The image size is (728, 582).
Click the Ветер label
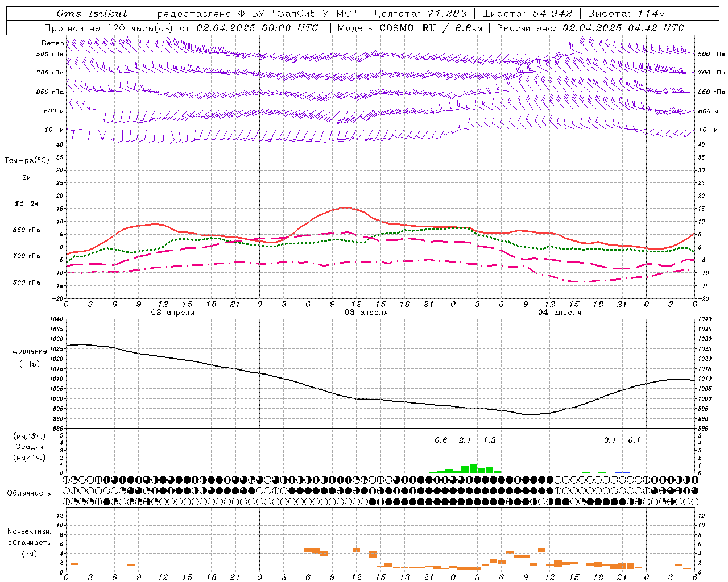click(x=52, y=43)
